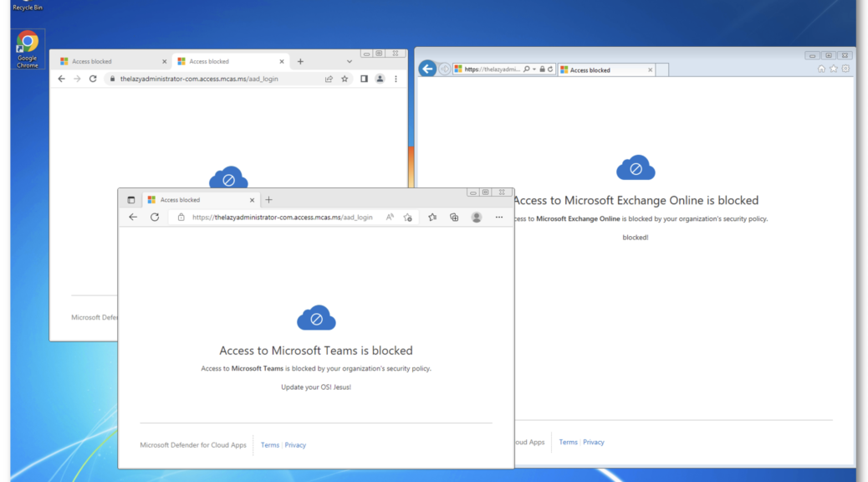Open the Favorites list icon in Edge
Viewport: 868px width, 482px height.
tap(432, 218)
